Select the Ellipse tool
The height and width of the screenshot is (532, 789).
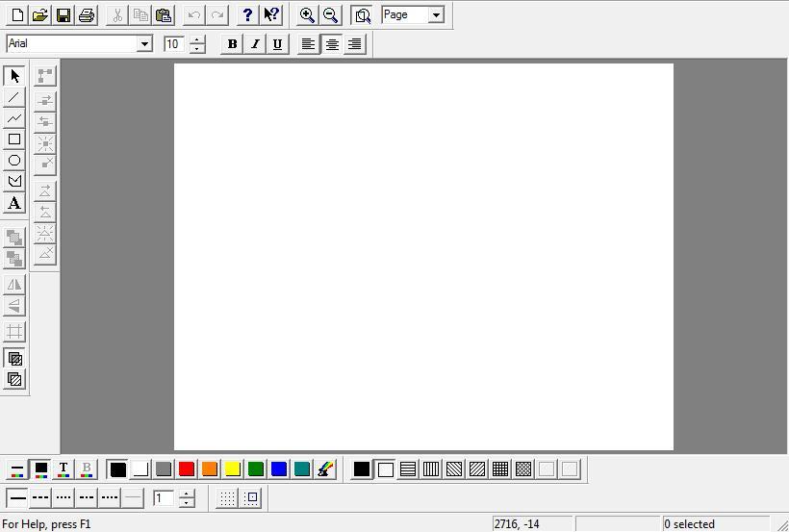pos(14,161)
